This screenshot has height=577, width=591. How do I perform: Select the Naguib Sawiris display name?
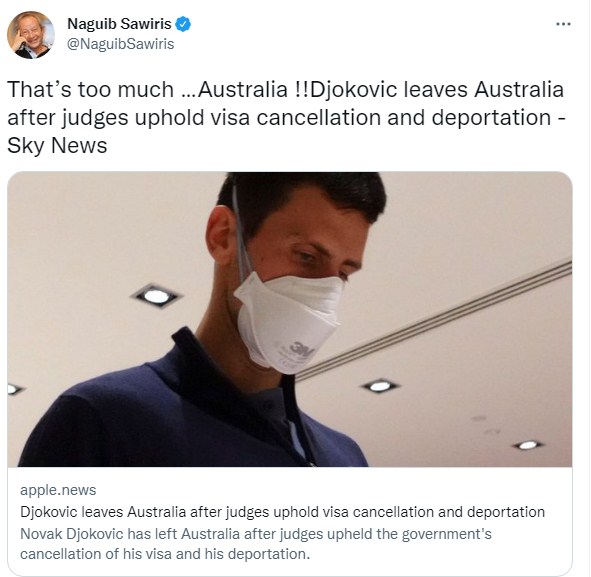point(119,24)
